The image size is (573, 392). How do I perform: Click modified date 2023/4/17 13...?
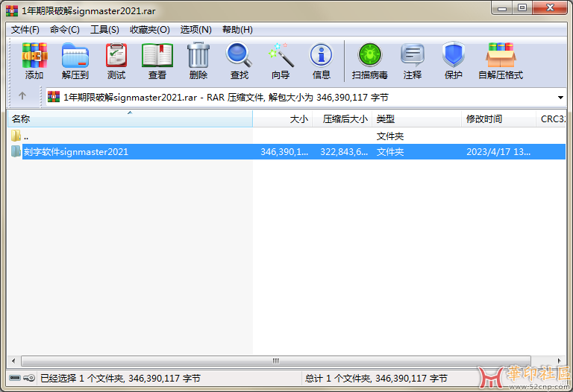pos(498,152)
